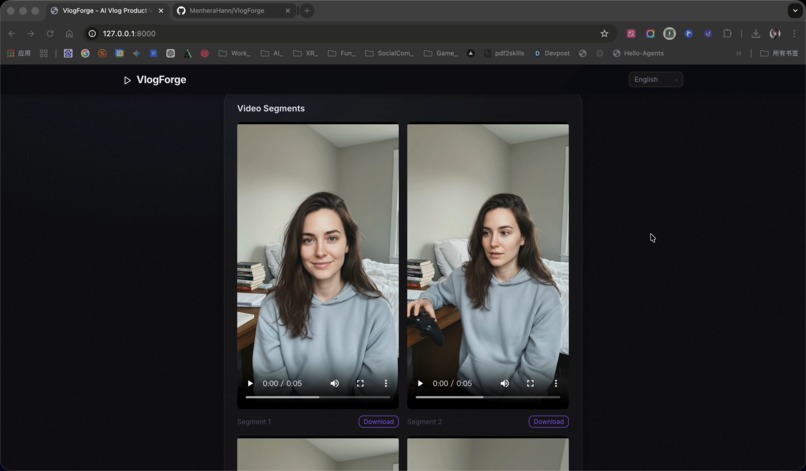Click the 127.0.0.1:8000 address bar

tap(350, 33)
